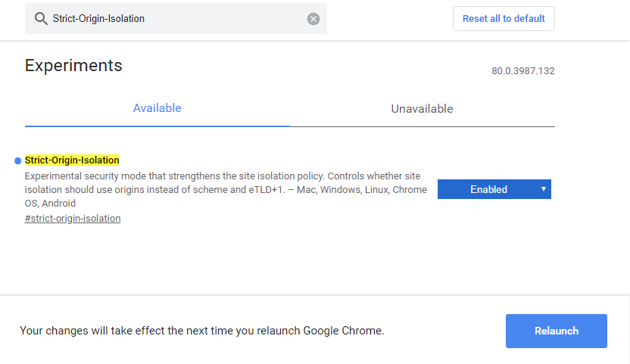The height and width of the screenshot is (364, 630).
Task: Click the blue Relaunch button
Action: pos(556,331)
